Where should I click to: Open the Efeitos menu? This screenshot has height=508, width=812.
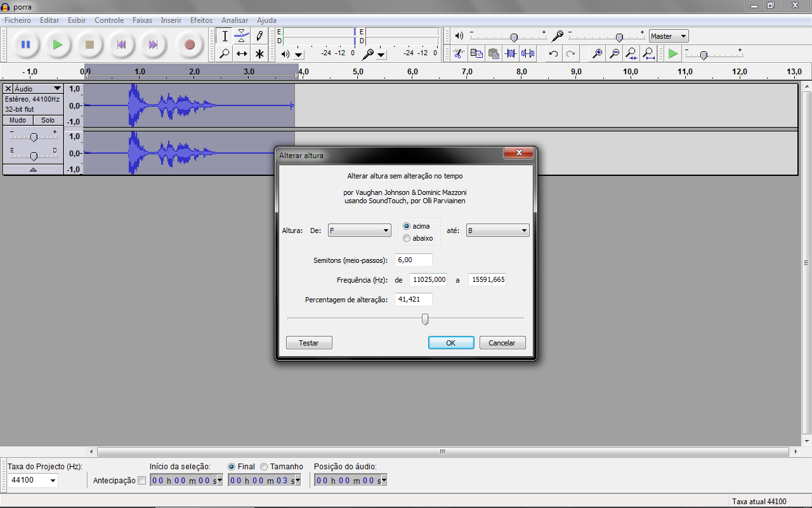click(201, 20)
